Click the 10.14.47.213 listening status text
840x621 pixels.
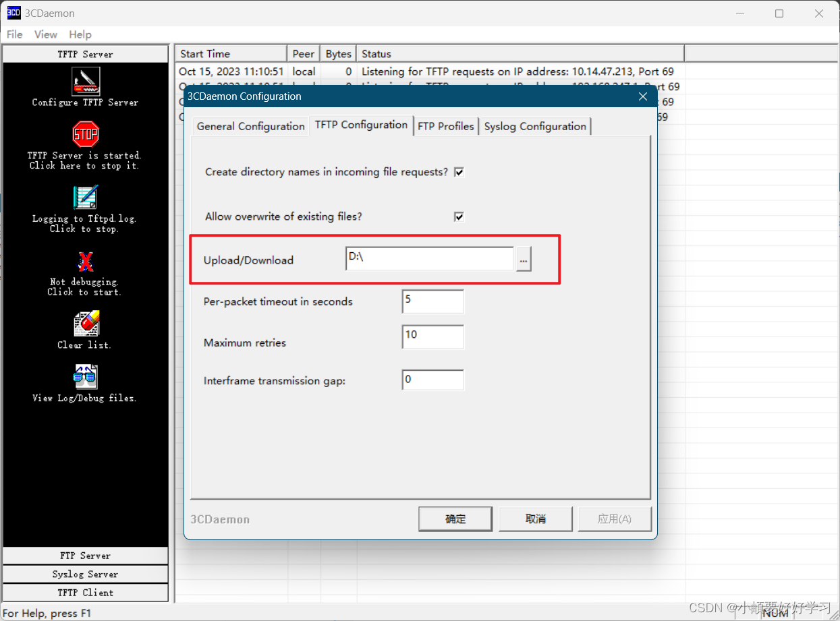coord(517,71)
